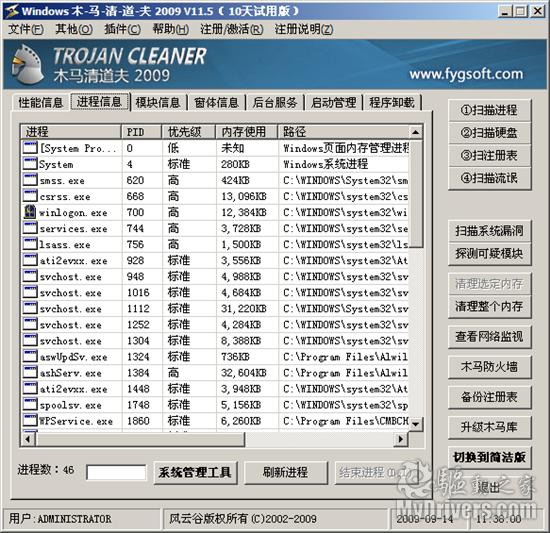Switch to the 模块信息 tab
This screenshot has height=533, width=550.
tap(158, 102)
